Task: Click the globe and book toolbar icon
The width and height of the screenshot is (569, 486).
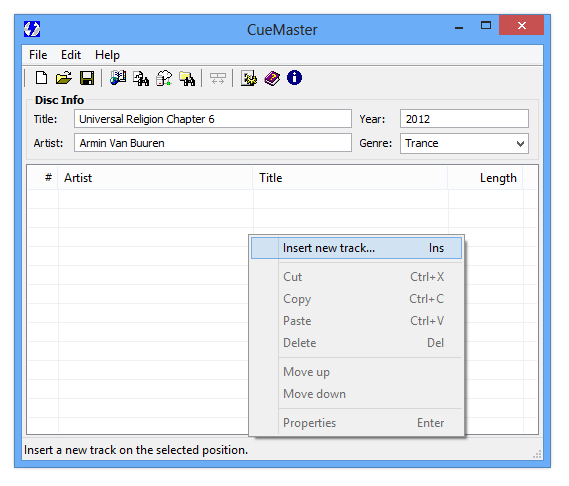Action: click(118, 78)
